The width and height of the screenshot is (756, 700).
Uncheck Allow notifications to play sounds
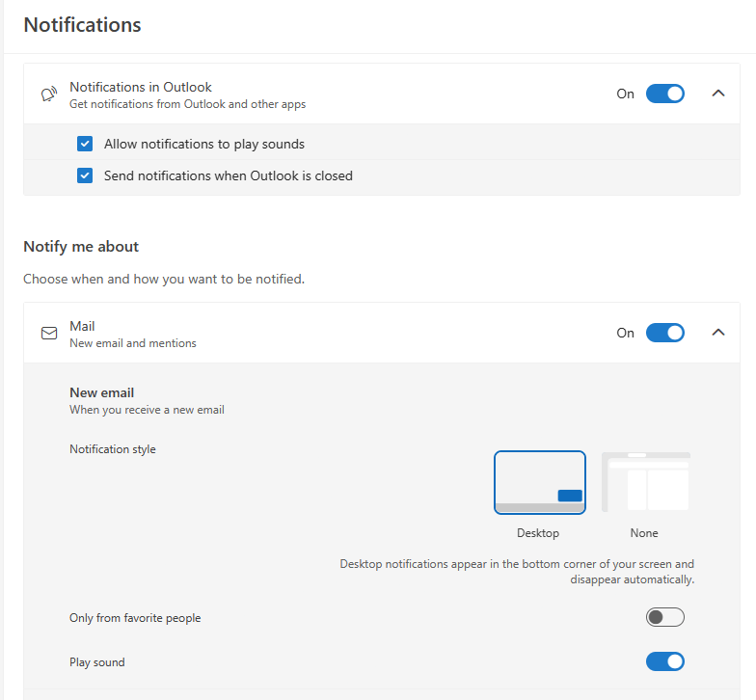(85, 144)
